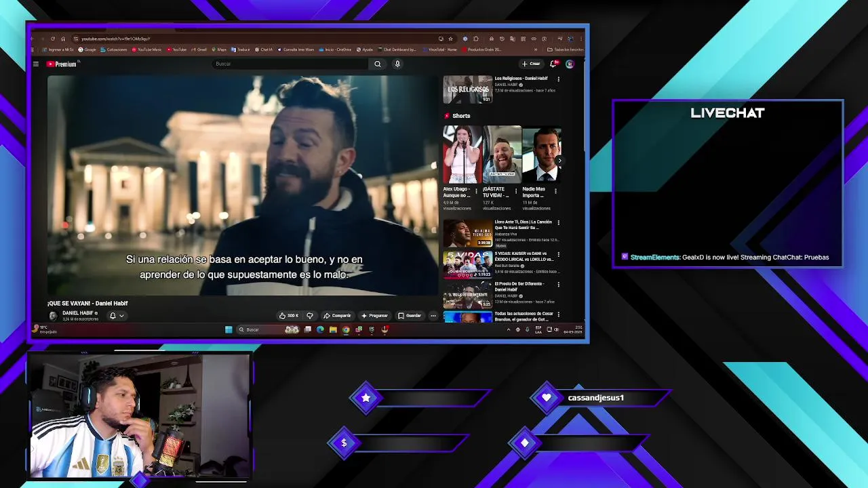Image resolution: width=868 pixels, height=488 pixels.
Task: Open the DANIEL HABIF channel avatar under the video
Action: tap(53, 316)
